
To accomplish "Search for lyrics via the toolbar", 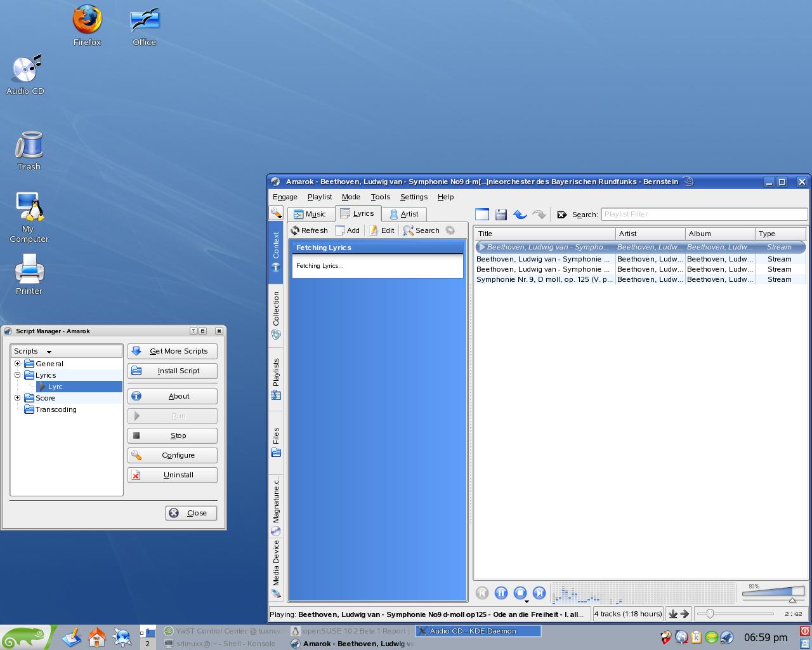I will coord(421,230).
